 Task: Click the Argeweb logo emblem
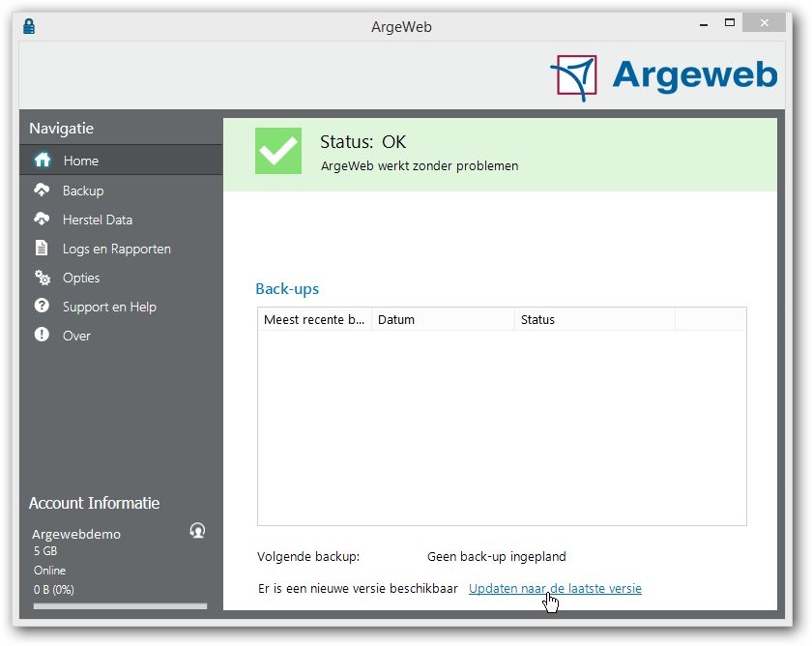pyautogui.click(x=574, y=77)
